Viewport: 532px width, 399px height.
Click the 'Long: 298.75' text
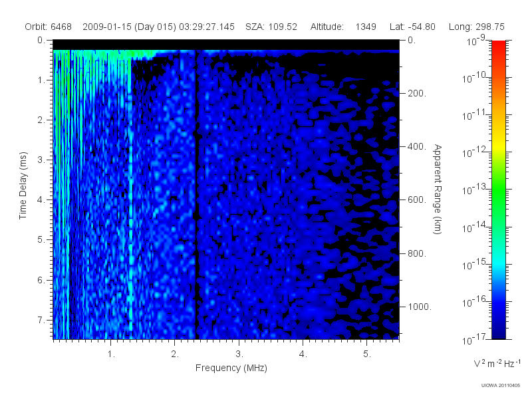[476, 27]
